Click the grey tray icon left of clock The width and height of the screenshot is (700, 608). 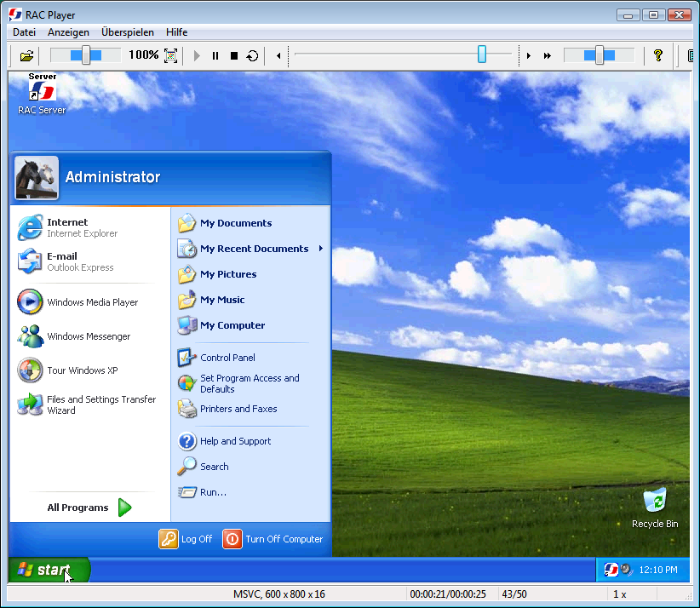click(627, 570)
